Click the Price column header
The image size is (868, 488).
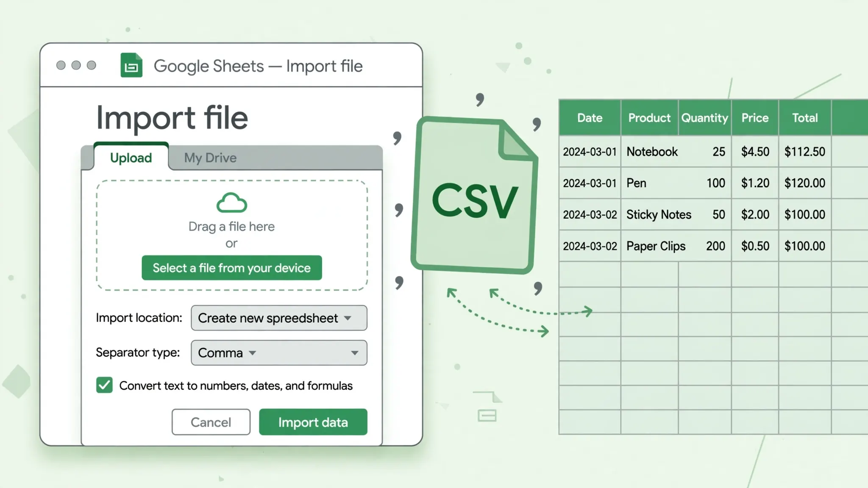(755, 118)
